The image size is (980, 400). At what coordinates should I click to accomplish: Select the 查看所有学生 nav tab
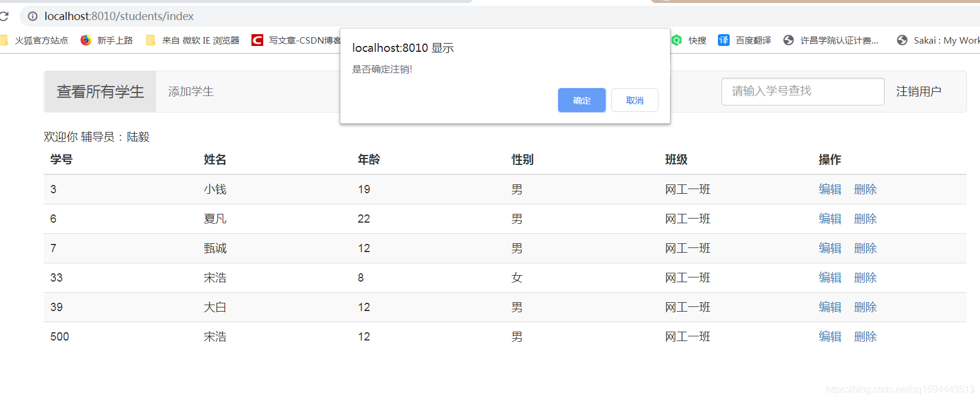click(100, 91)
